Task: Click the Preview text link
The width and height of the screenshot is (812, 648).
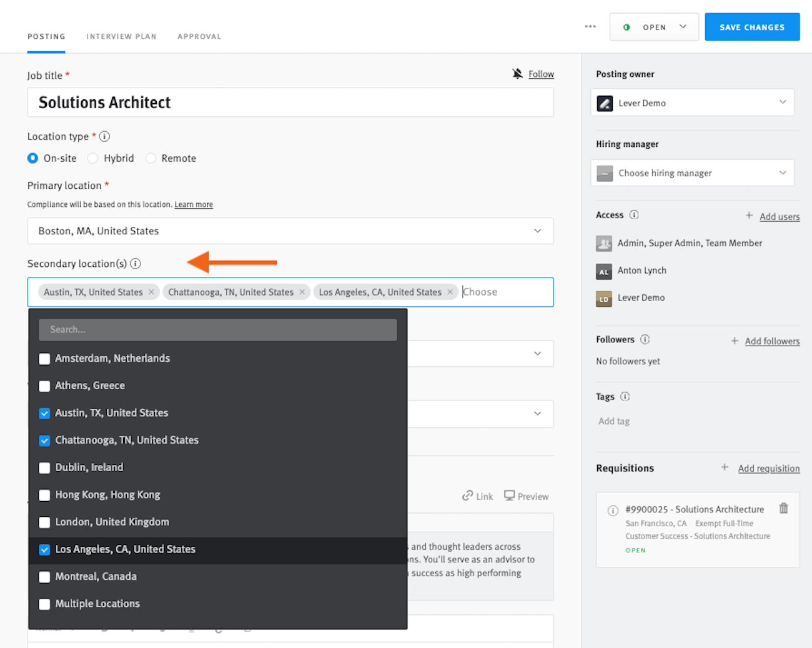Action: pos(533,496)
